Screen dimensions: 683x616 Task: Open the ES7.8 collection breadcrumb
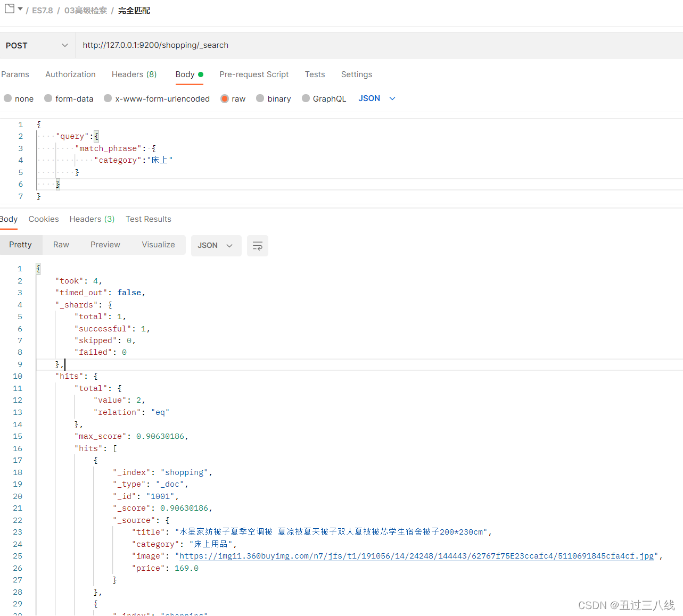click(x=42, y=11)
